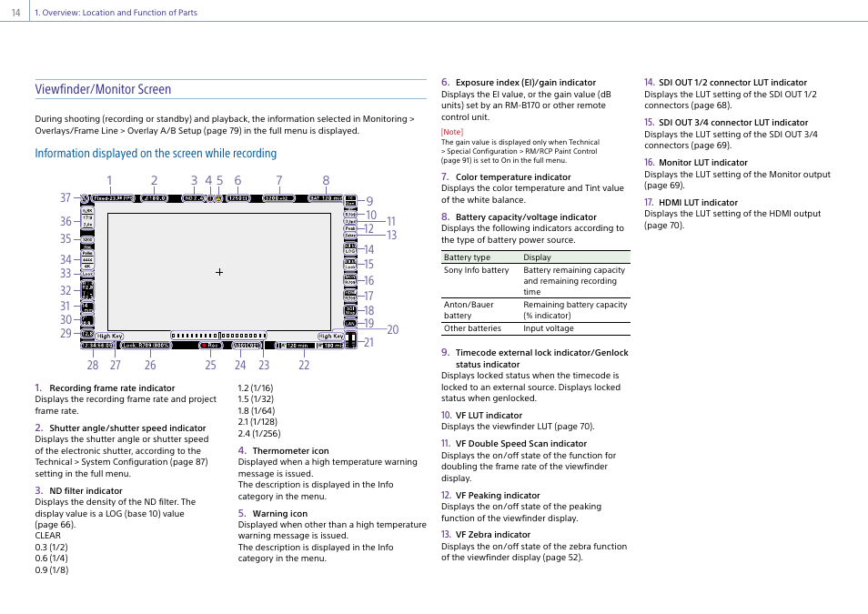The height and width of the screenshot is (614, 868).
Task: Click 'Battery type' table header
Action: point(467,257)
